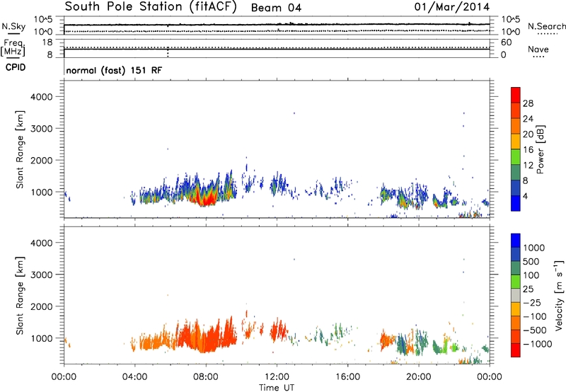Screen dimensions: 566x392
Task: Pick the red top segment of power colorbar
Action: 516,95
